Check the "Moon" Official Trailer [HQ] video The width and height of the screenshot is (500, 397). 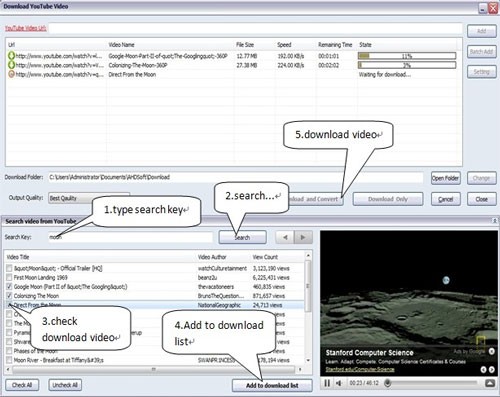pos(9,268)
